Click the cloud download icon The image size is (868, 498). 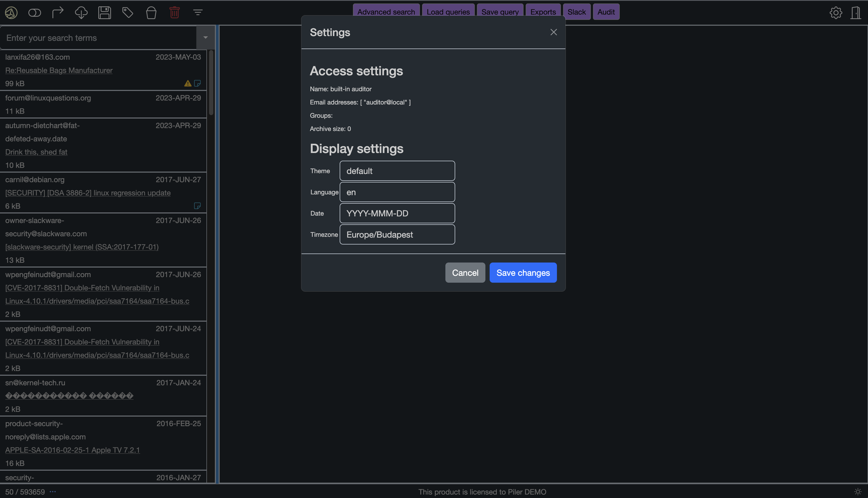81,13
